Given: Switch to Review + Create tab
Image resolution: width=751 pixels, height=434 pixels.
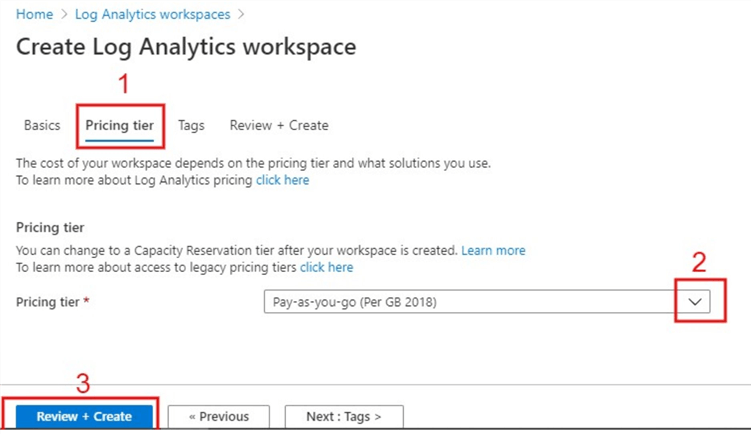Looking at the screenshot, I should point(279,126).
